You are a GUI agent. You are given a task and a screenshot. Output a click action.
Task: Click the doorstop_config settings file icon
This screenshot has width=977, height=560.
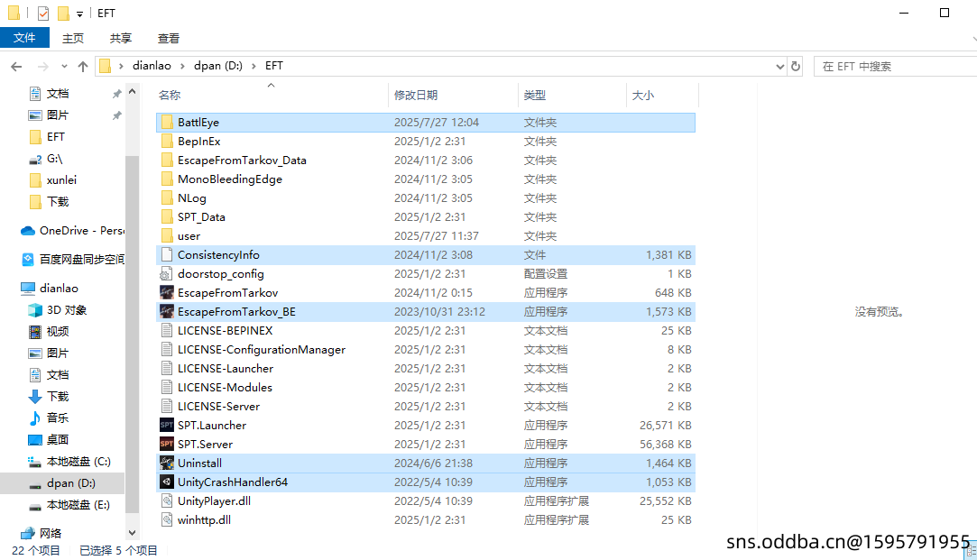(166, 274)
